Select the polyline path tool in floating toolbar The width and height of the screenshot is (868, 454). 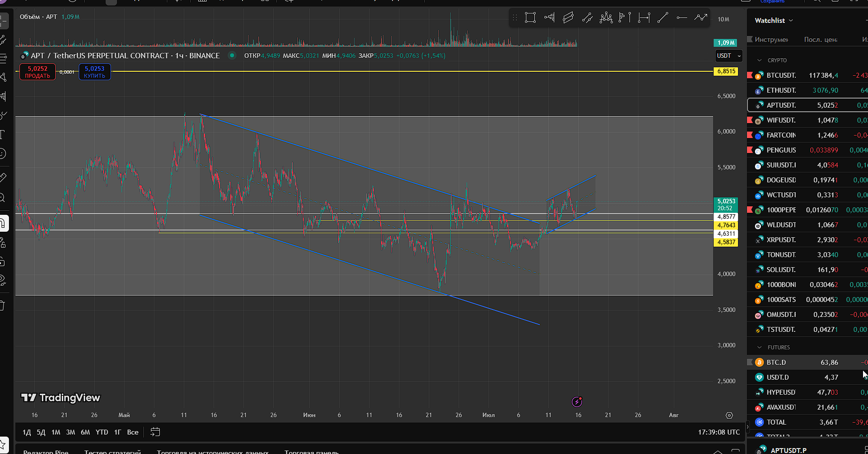click(x=701, y=18)
